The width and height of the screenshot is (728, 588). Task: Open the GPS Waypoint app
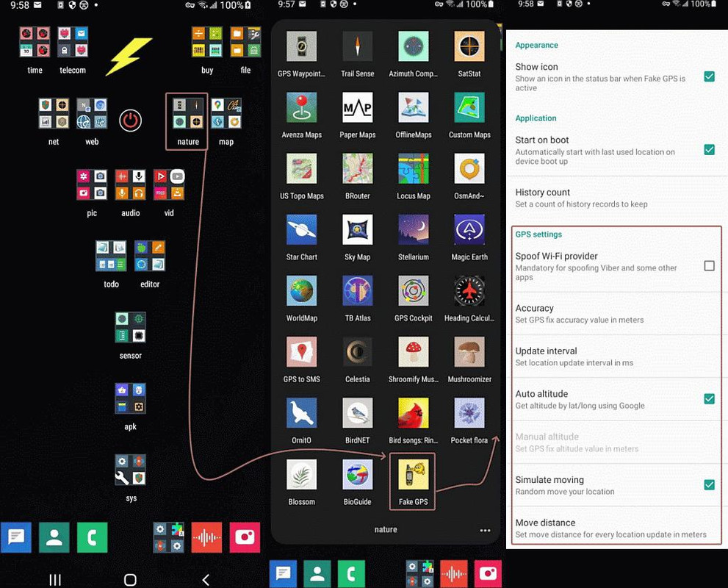point(301,46)
